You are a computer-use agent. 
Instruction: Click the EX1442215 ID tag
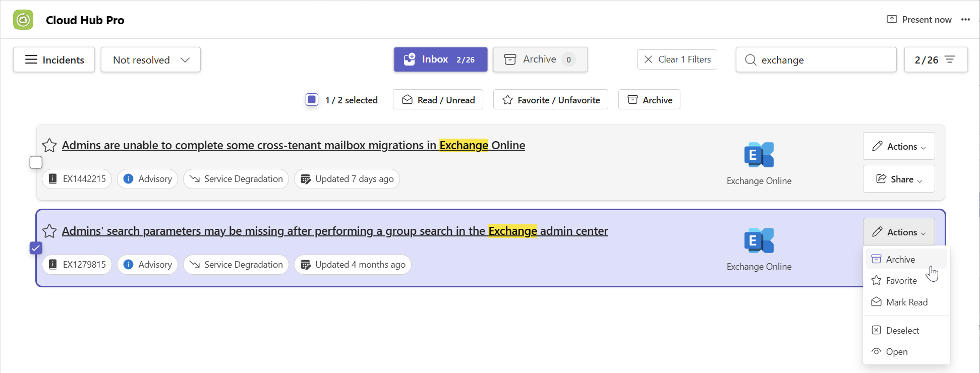tap(77, 179)
